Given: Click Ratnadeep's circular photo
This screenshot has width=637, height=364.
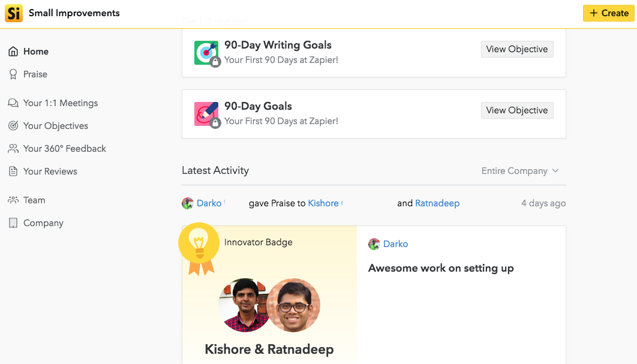Looking at the screenshot, I should pyautogui.click(x=293, y=305).
